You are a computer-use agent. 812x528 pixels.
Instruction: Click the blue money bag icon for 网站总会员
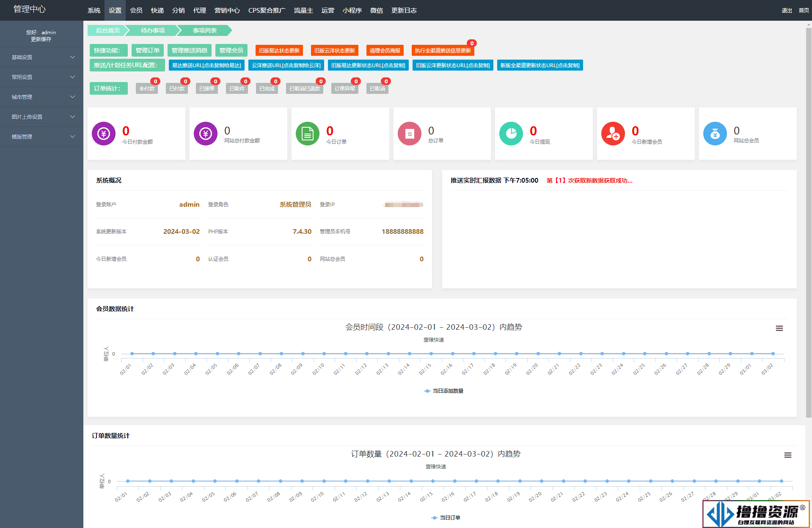(x=715, y=134)
